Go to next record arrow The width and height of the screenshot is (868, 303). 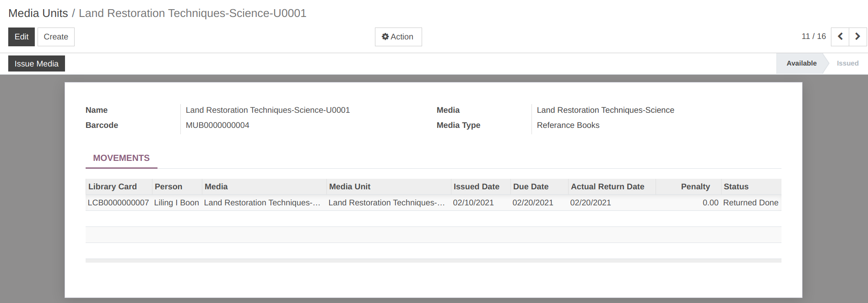coord(858,37)
